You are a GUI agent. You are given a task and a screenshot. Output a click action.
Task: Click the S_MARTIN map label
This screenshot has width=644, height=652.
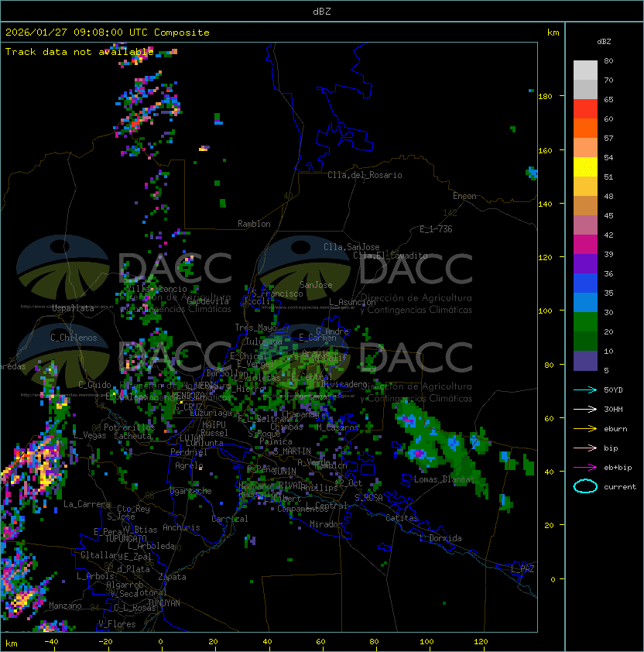(x=292, y=451)
